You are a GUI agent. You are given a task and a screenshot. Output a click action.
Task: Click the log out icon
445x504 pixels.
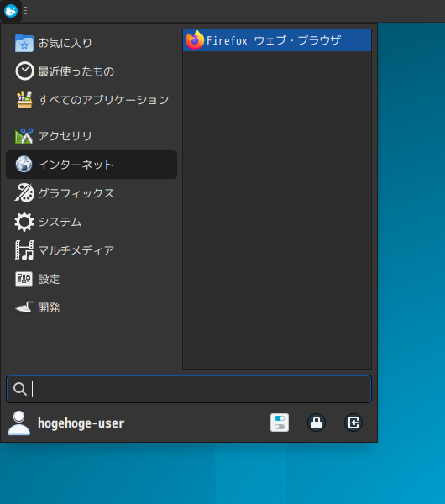pos(353,423)
